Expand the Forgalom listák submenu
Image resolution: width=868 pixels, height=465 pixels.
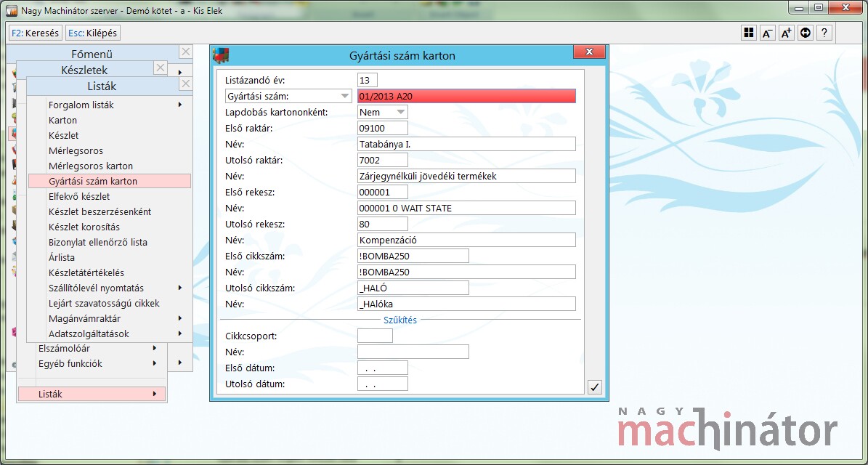[x=180, y=105]
